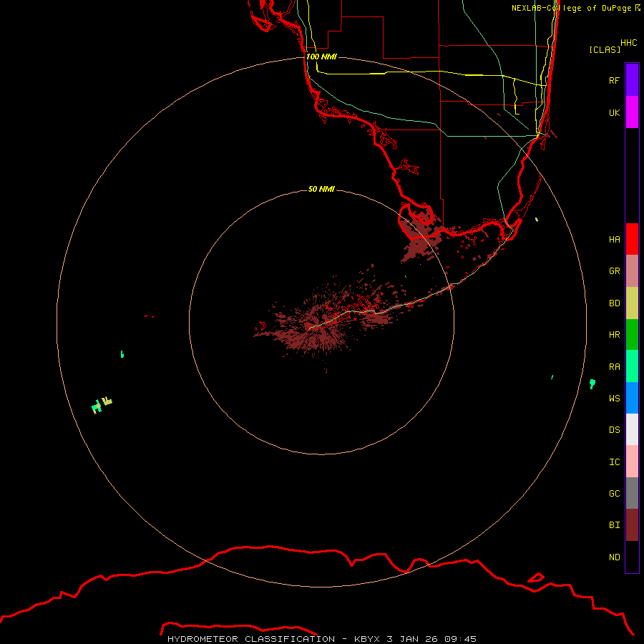
Task: Click the BD legend label
Action: pos(614,303)
